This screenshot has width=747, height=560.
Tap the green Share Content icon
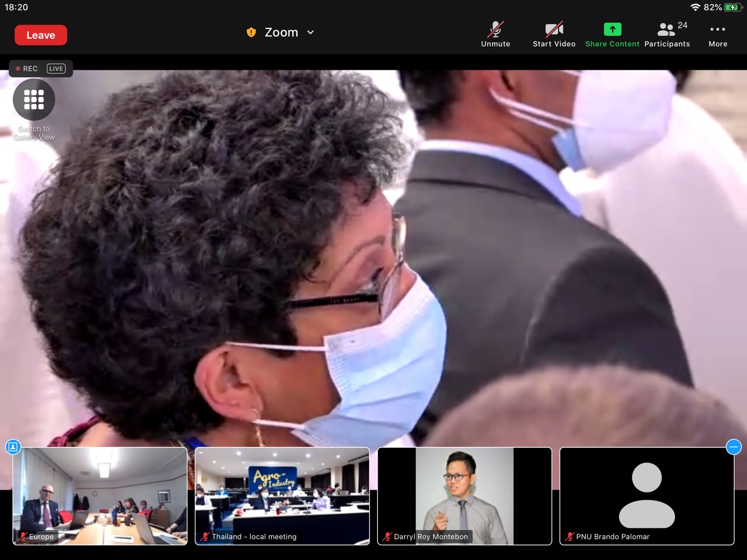[612, 29]
